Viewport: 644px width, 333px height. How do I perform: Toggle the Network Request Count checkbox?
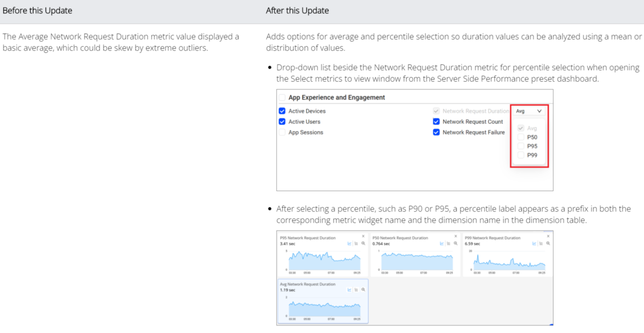point(437,122)
